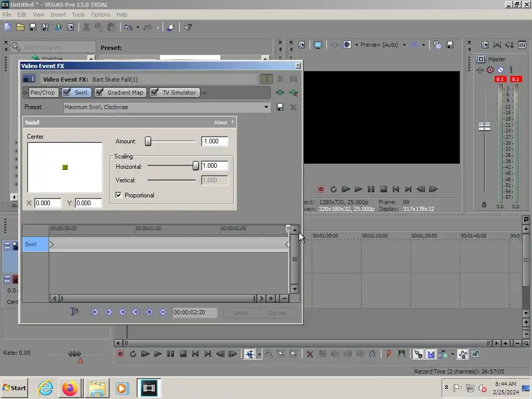The height and width of the screenshot is (399, 532).
Task: Open the Options menu
Action: coord(100,15)
